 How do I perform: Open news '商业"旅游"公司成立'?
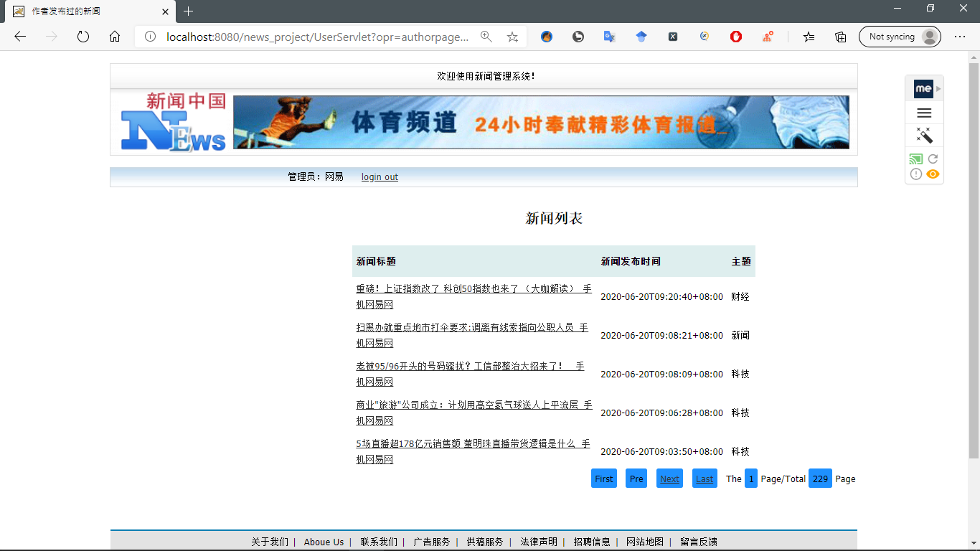click(473, 413)
